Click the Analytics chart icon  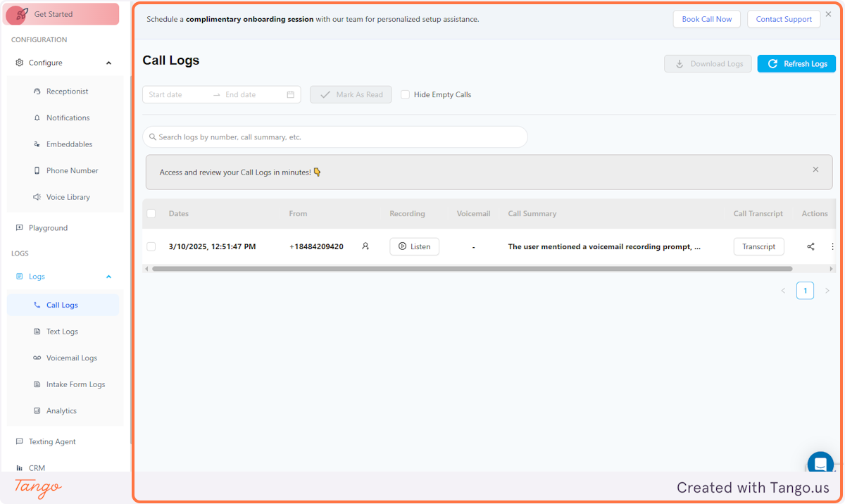pos(37,411)
